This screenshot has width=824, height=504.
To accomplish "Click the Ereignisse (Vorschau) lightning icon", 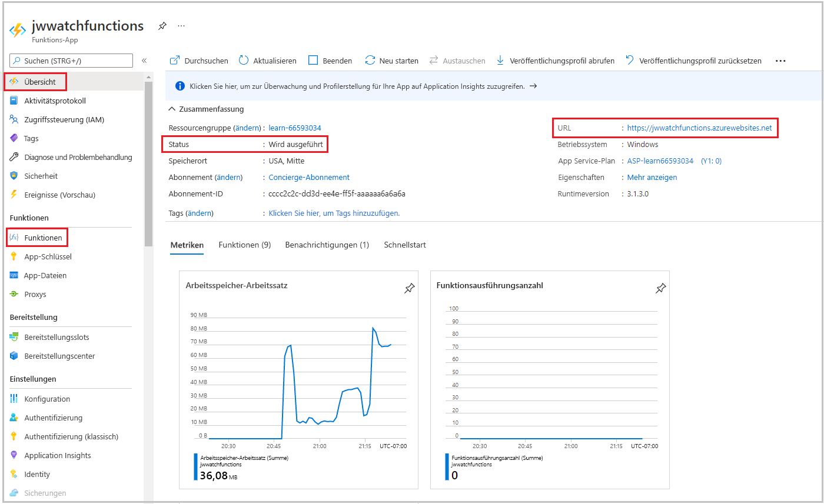I will (x=14, y=195).
